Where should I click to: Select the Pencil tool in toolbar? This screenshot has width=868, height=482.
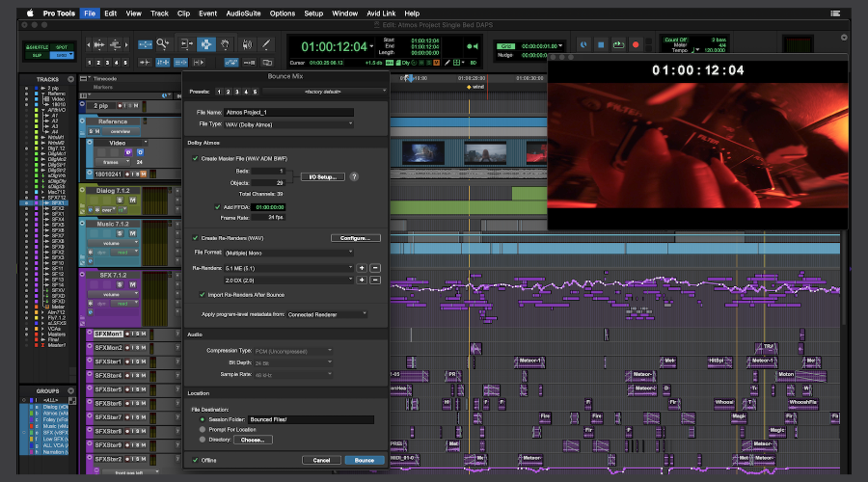point(266,43)
